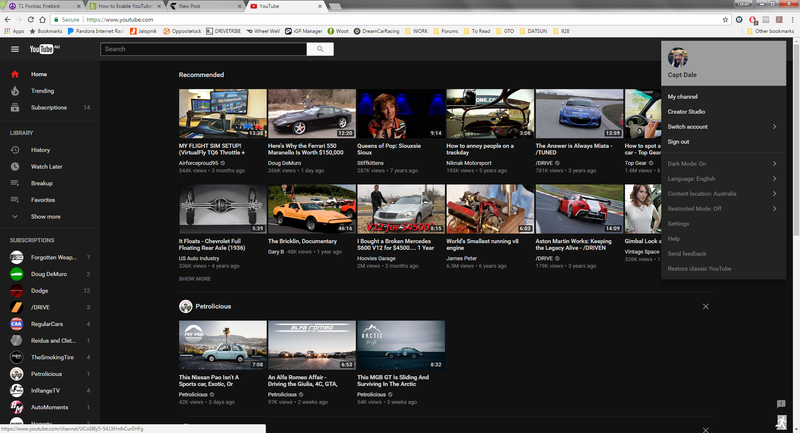Open the Alfa Romeo Affair video thumbnail
Screen dimensions: 800x433
point(312,345)
